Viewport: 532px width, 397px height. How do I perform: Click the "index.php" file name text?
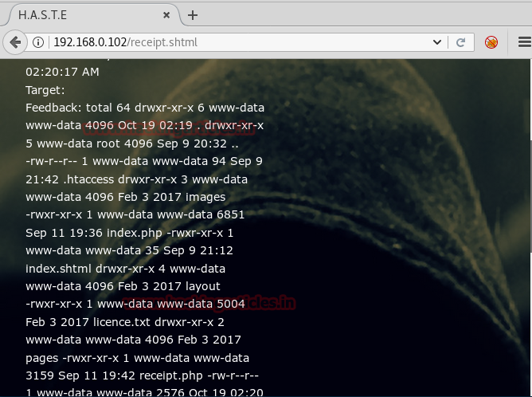pos(135,233)
